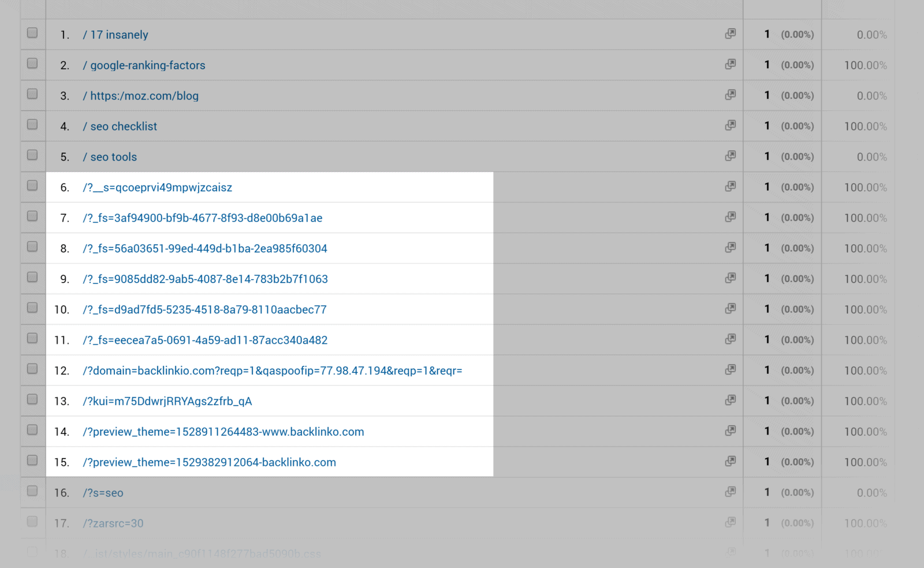Open /?zarsrc=30 in new window
Screen dimensions: 924x568
tap(729, 523)
